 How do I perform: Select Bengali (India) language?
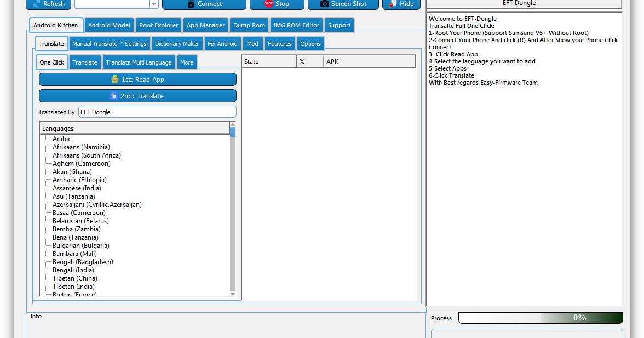[73, 270]
